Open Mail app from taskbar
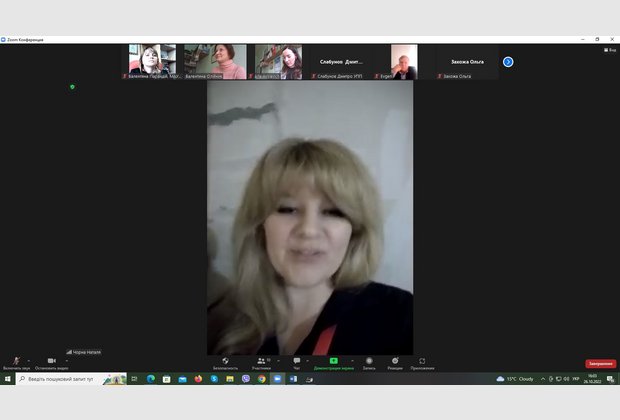This screenshot has width=620, height=420. click(182, 379)
